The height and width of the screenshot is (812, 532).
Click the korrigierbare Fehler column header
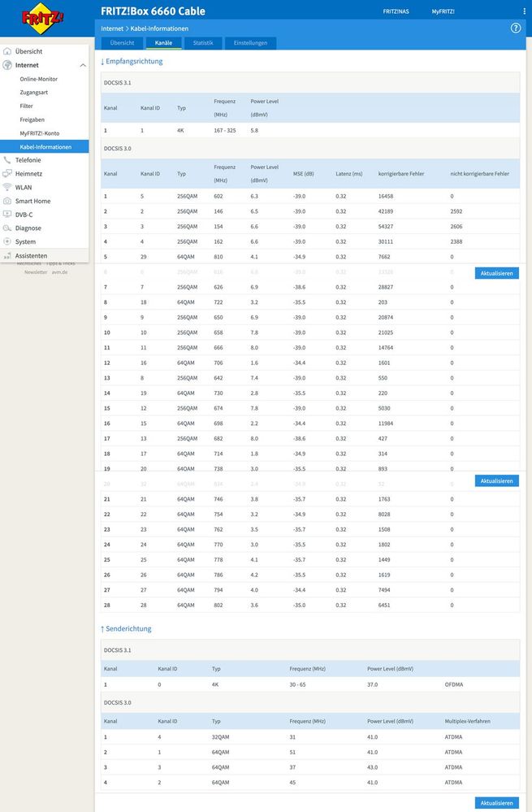tap(401, 173)
